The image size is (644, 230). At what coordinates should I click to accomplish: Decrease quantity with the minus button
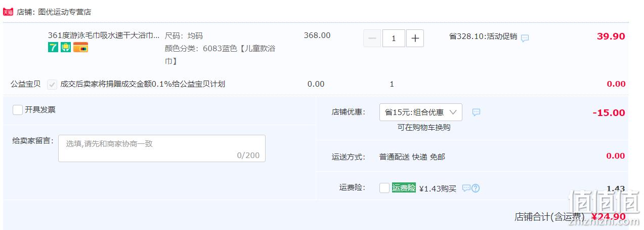[372, 39]
